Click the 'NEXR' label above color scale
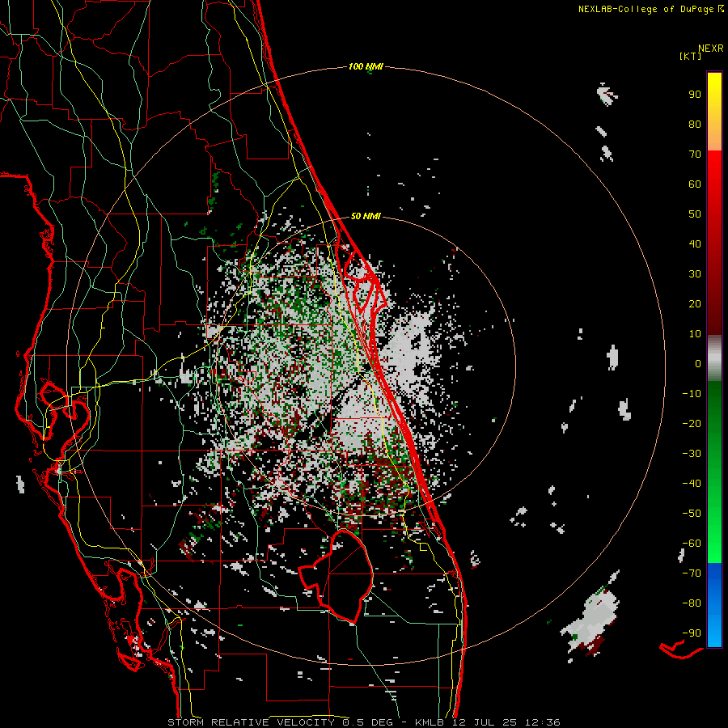 tap(711, 49)
